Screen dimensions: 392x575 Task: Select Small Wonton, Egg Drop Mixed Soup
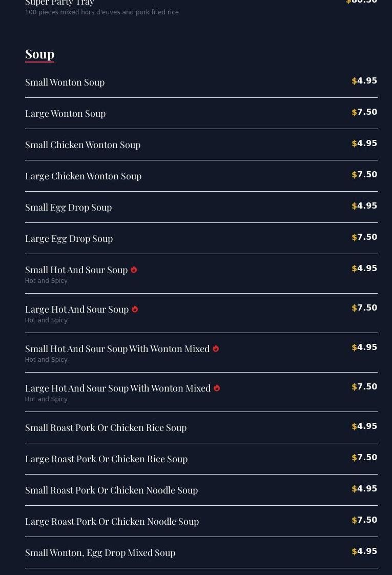click(x=100, y=552)
